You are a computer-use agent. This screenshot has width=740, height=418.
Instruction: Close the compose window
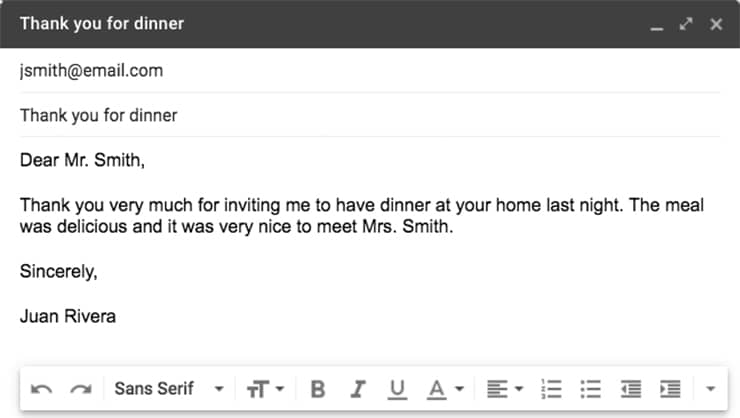[716, 24]
